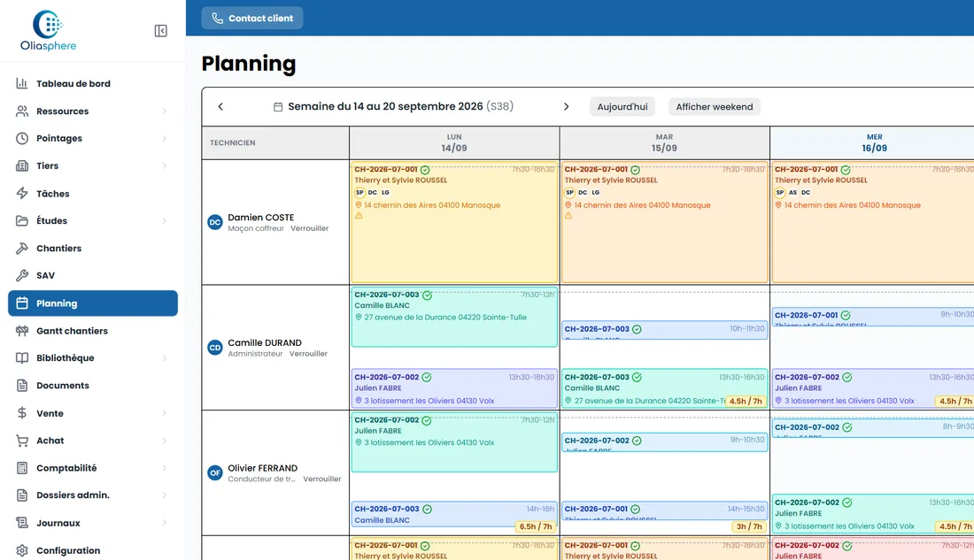
Task: Click the Pointages clock icon
Action: pos(22,138)
